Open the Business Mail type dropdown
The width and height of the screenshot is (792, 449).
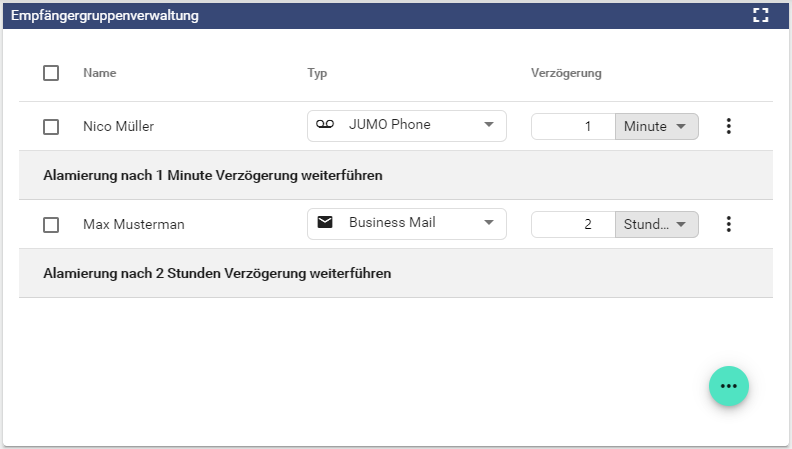pos(407,224)
